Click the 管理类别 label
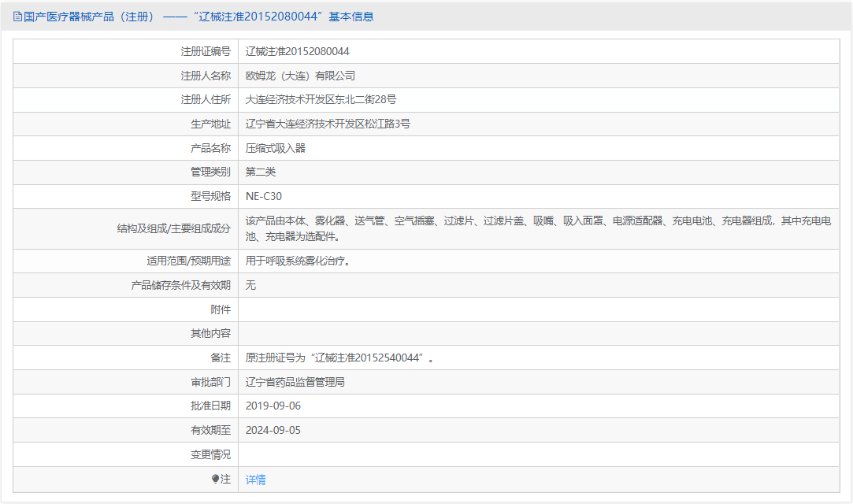This screenshot has width=853, height=504. (210, 172)
